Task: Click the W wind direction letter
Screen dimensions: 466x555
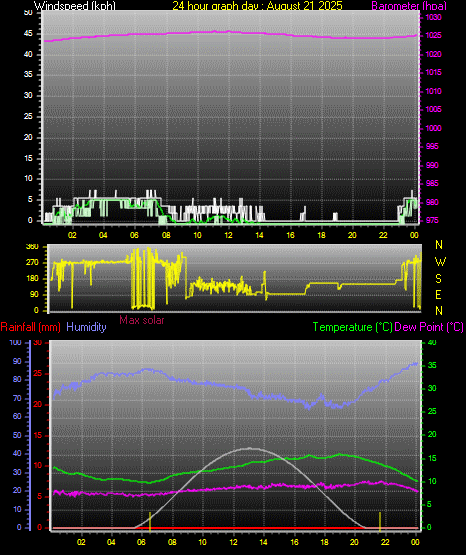Action: (440, 262)
